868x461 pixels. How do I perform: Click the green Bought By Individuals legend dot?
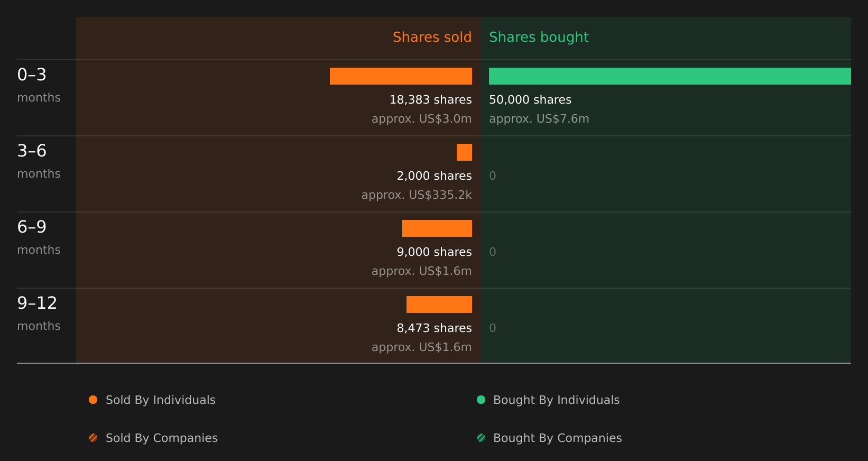click(x=481, y=400)
